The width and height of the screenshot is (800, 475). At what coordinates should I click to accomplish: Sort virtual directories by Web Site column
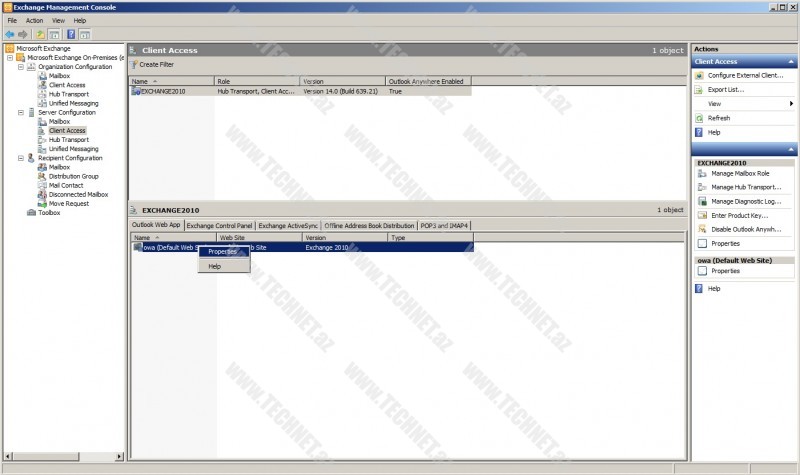(259, 238)
